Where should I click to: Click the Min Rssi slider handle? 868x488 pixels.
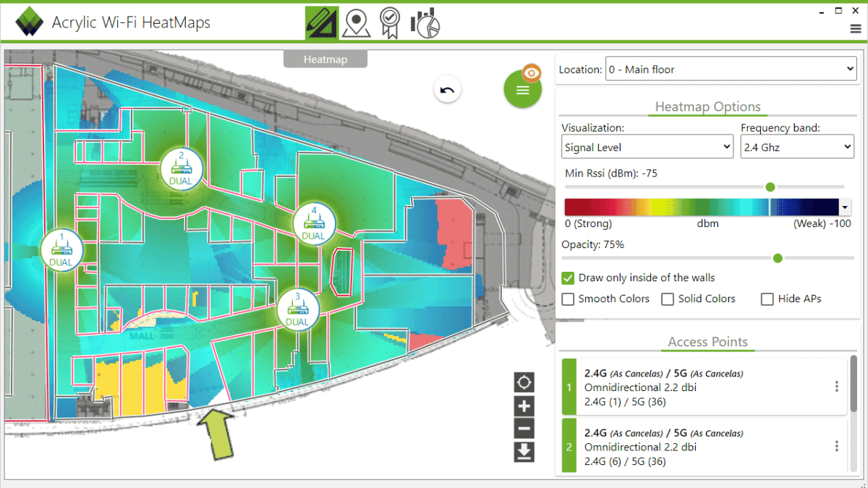point(770,187)
